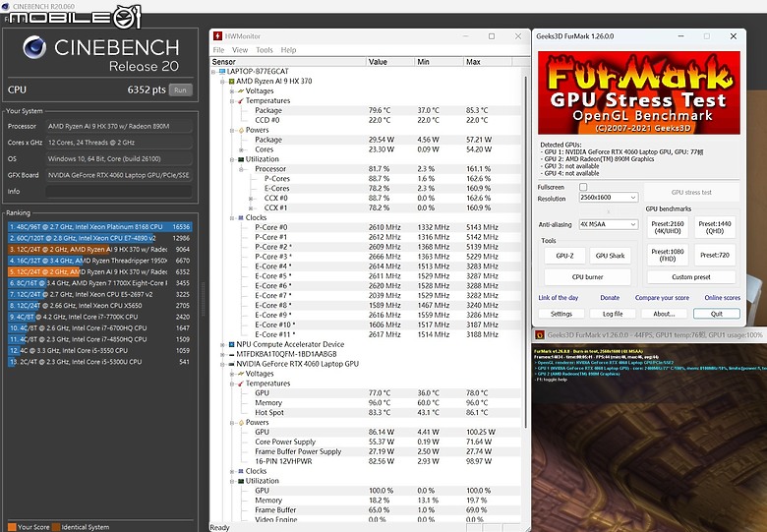Expand the CCX #0 utilization node
The height and width of the screenshot is (532, 767).
point(251,199)
